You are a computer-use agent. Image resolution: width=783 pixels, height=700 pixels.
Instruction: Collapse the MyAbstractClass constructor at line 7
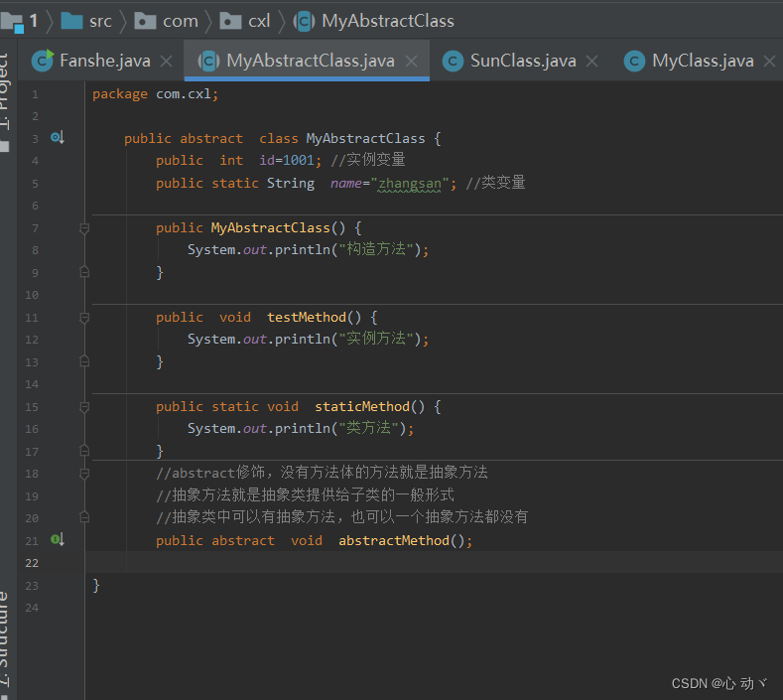click(x=84, y=228)
